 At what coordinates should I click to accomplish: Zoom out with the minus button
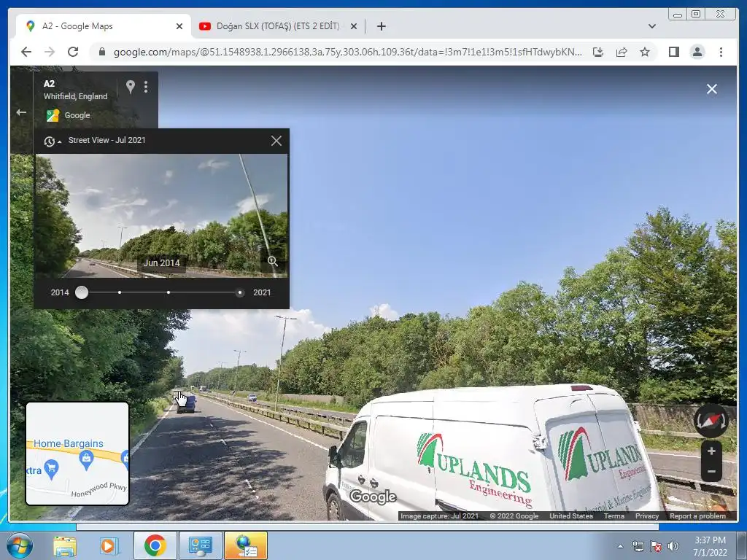pos(711,472)
